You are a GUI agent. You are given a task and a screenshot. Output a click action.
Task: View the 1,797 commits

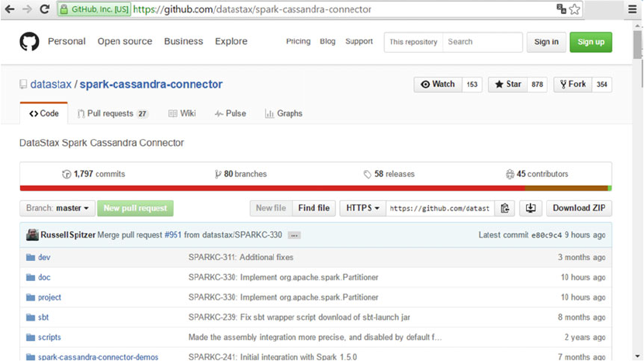click(94, 174)
